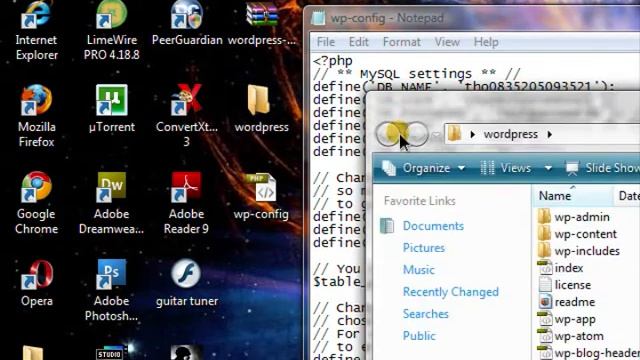This screenshot has height=360, width=640.
Task: Launch Opera browser shortcut
Action: (37, 283)
